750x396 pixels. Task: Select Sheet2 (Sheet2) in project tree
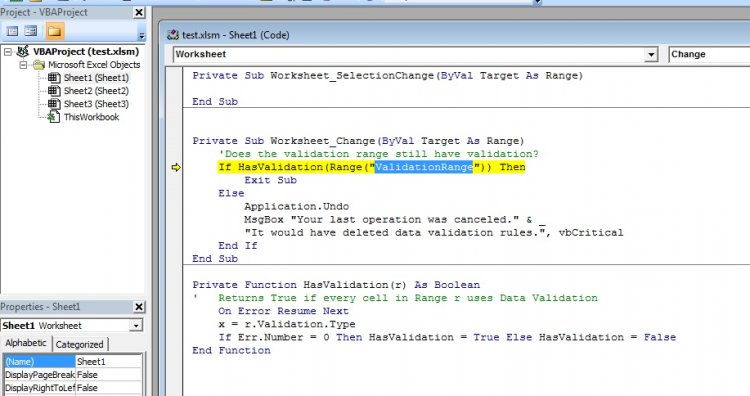click(96, 91)
